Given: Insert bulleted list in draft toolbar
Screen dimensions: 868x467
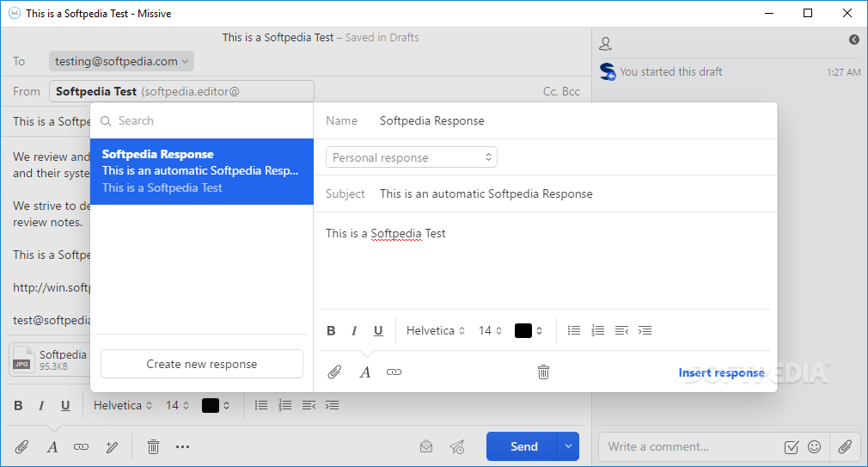Looking at the screenshot, I should 261,406.
